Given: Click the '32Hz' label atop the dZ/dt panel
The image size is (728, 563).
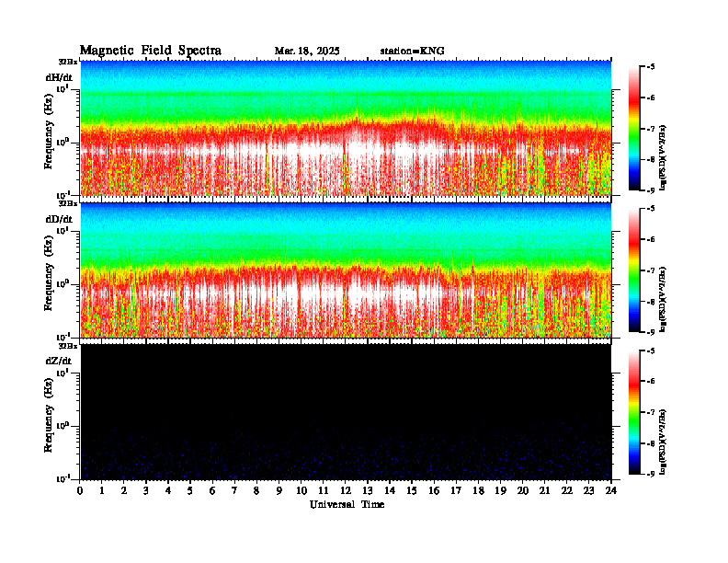Looking at the screenshot, I should (x=68, y=346).
